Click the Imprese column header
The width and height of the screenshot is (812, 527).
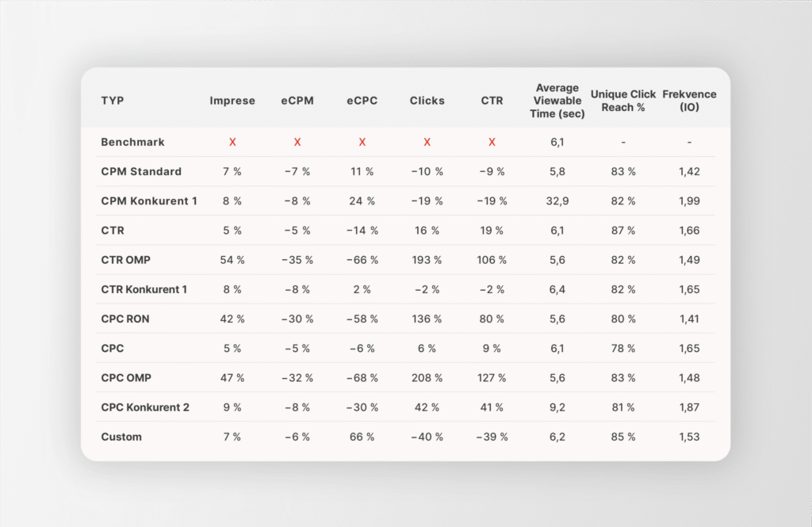point(232,101)
